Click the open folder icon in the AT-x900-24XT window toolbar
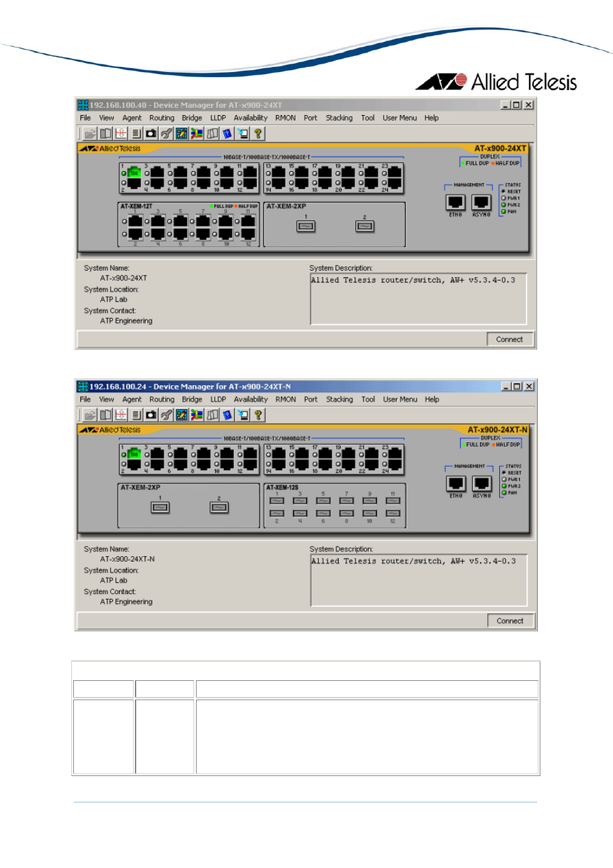 (x=90, y=134)
